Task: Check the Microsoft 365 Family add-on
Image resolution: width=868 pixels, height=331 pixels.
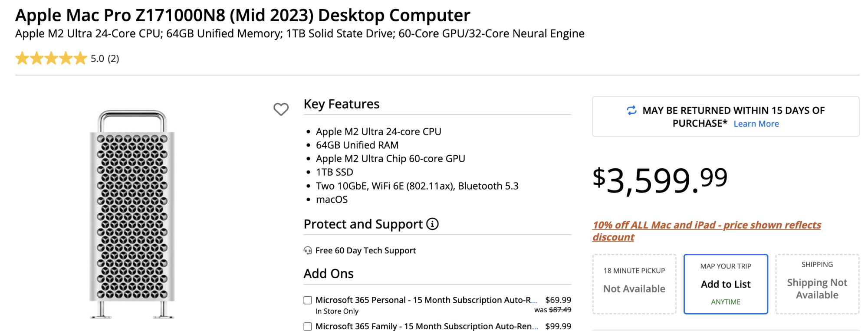Action: (x=308, y=326)
